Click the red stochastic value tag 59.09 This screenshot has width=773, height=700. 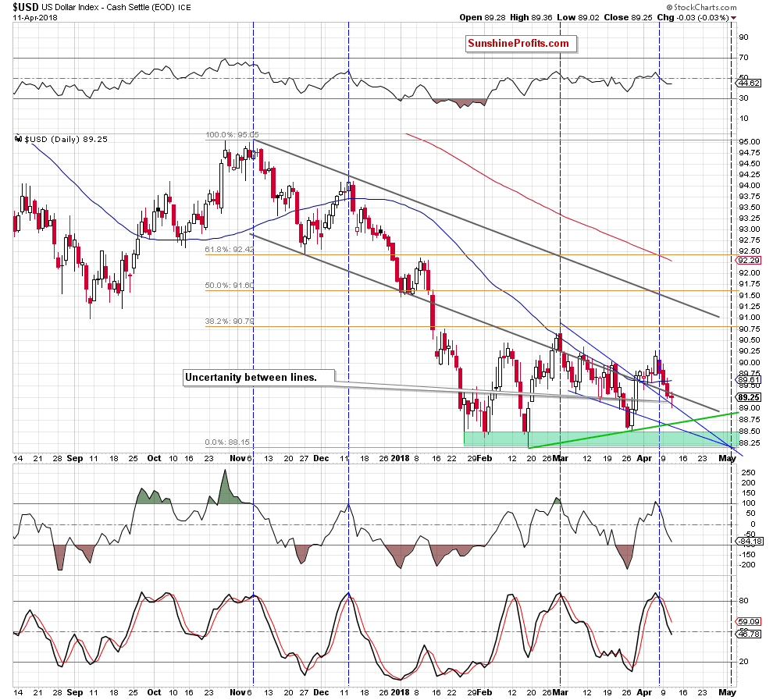pos(750,622)
